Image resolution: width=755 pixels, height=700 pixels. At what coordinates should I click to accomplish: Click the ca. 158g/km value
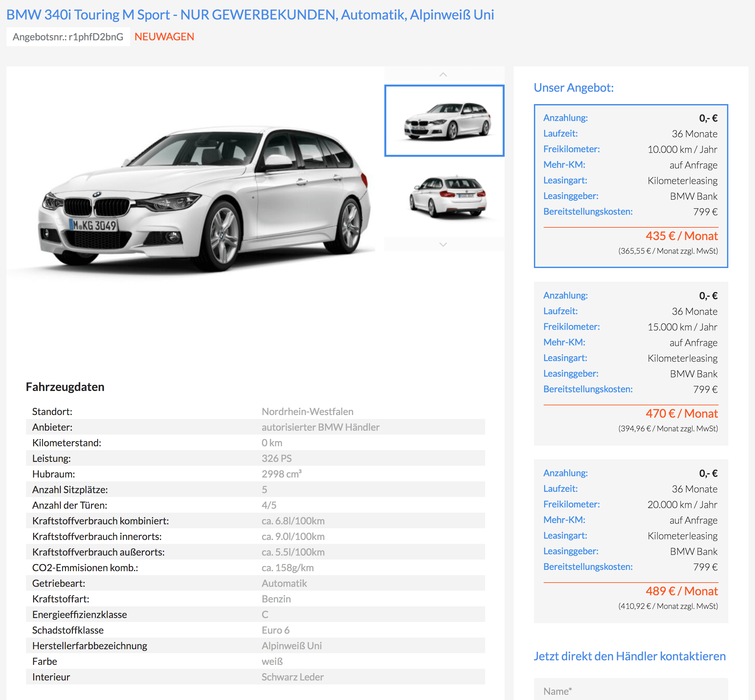click(x=287, y=568)
